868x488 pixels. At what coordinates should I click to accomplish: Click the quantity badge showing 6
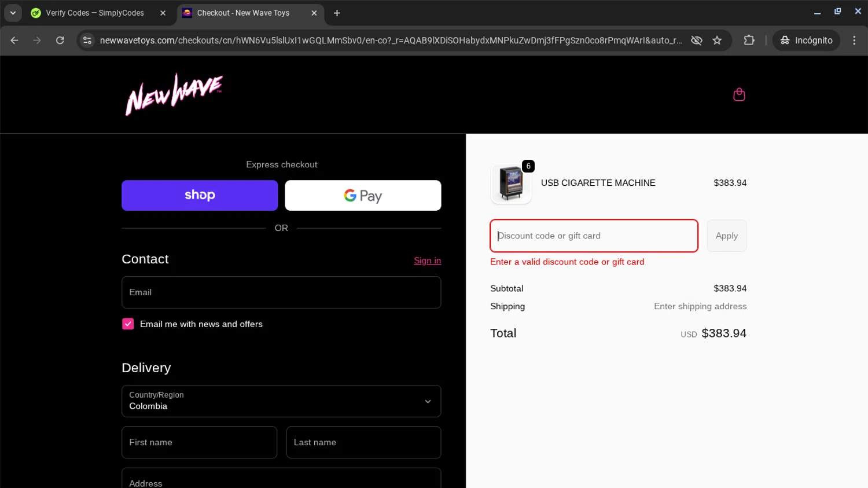pyautogui.click(x=528, y=166)
